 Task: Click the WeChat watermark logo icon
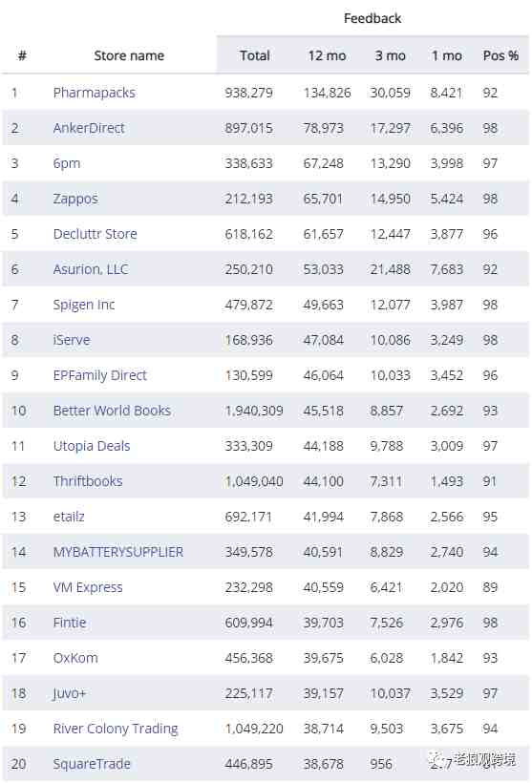pyautogui.click(x=437, y=760)
